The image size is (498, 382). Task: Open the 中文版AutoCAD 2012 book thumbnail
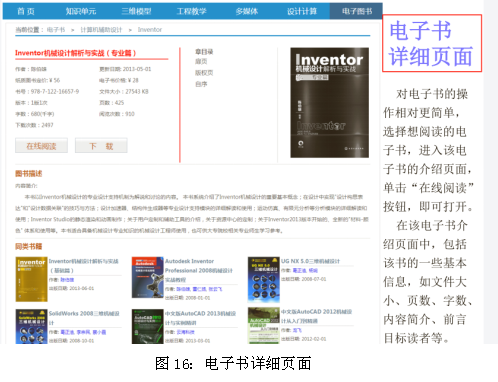coord(264,325)
